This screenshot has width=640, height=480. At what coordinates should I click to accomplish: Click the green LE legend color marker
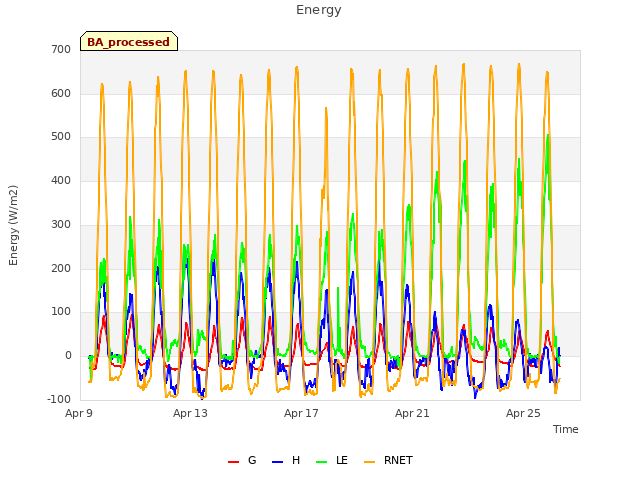(x=322, y=462)
